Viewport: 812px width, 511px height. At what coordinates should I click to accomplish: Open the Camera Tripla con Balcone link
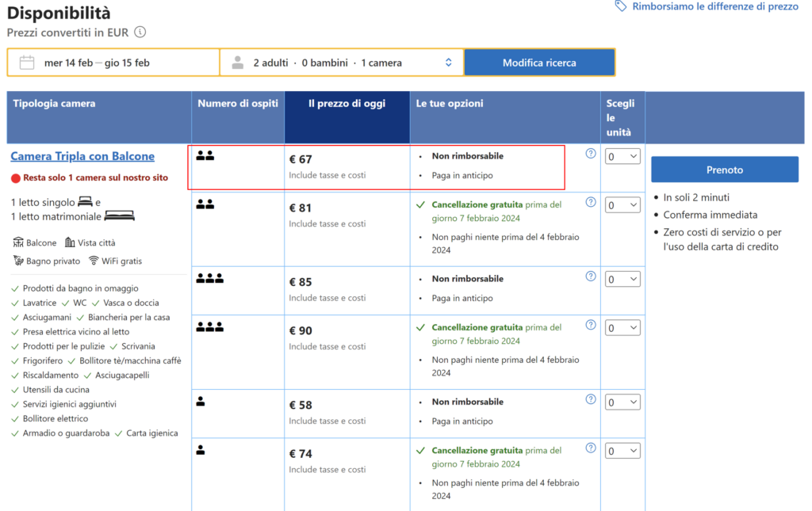coord(82,157)
